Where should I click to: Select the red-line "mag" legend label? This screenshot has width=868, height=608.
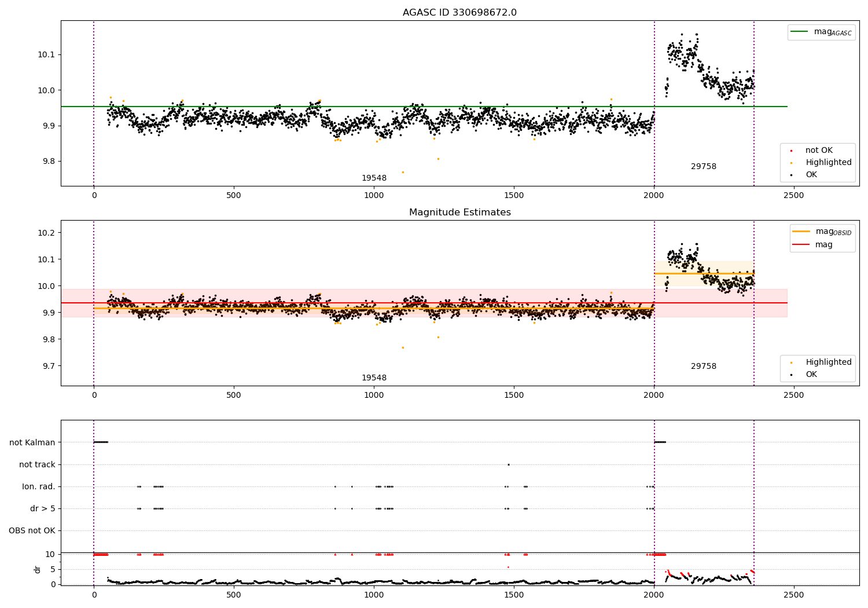pos(824,245)
